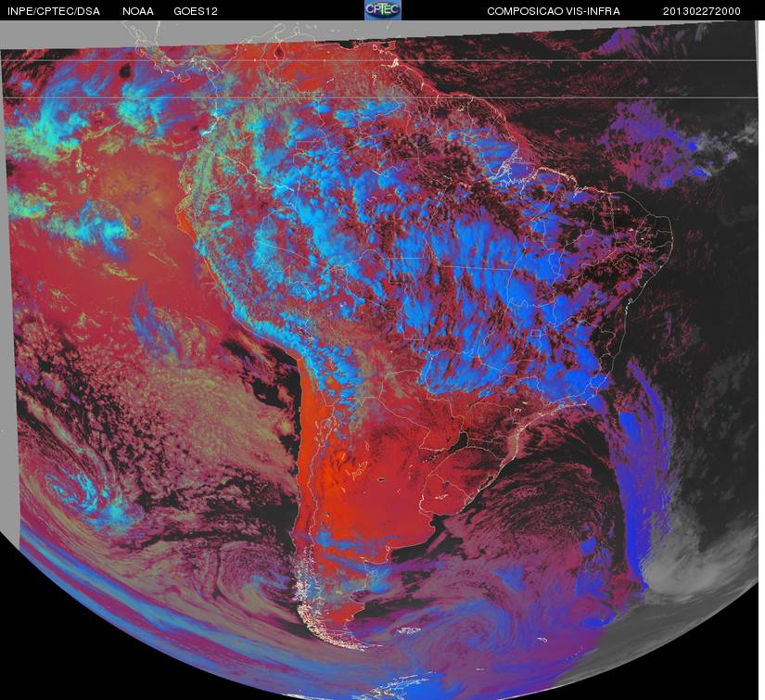This screenshot has width=765, height=700.
Task: Click the 201302272000 timestamp
Action: coord(702,11)
